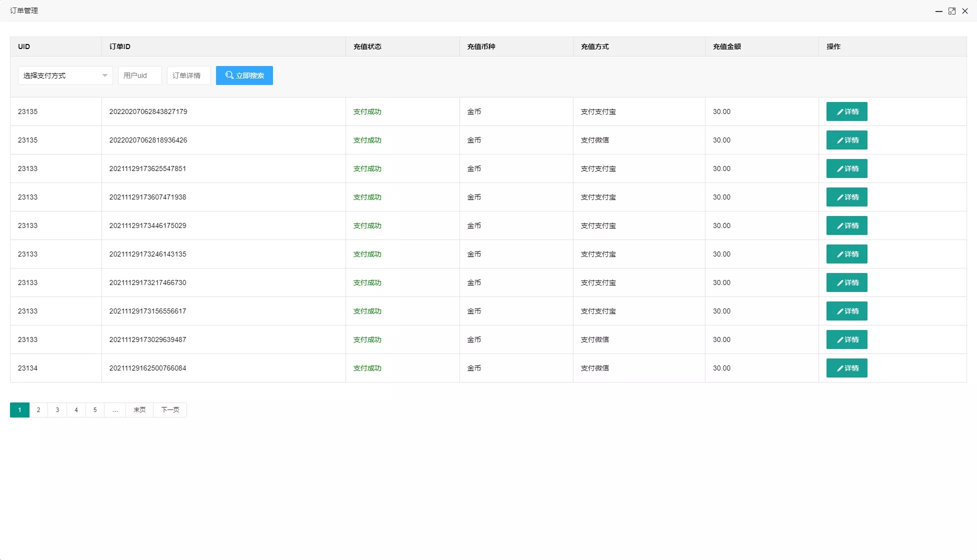
Task: Click the pagination ellipsis button
Action: [x=115, y=410]
